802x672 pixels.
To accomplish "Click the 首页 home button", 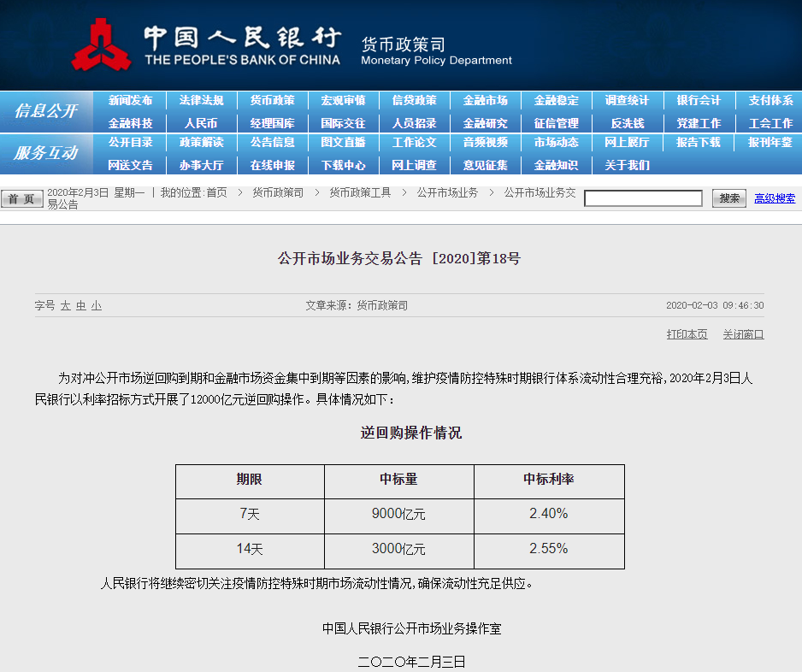I will click(x=21, y=199).
